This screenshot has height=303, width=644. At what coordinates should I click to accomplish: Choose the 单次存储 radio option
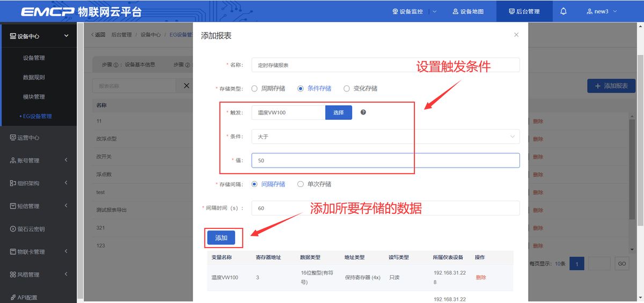pos(301,184)
